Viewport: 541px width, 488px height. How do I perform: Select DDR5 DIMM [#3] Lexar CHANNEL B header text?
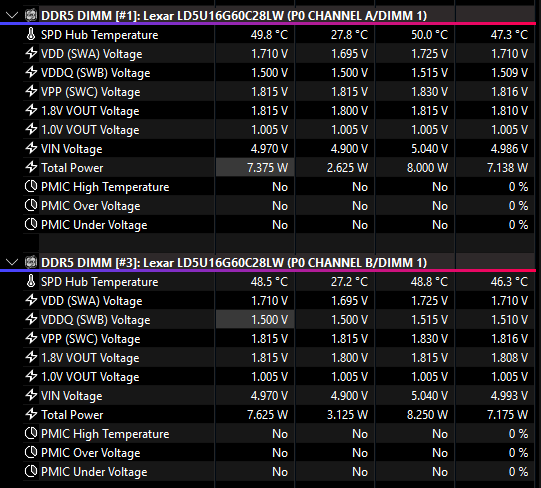click(234, 263)
